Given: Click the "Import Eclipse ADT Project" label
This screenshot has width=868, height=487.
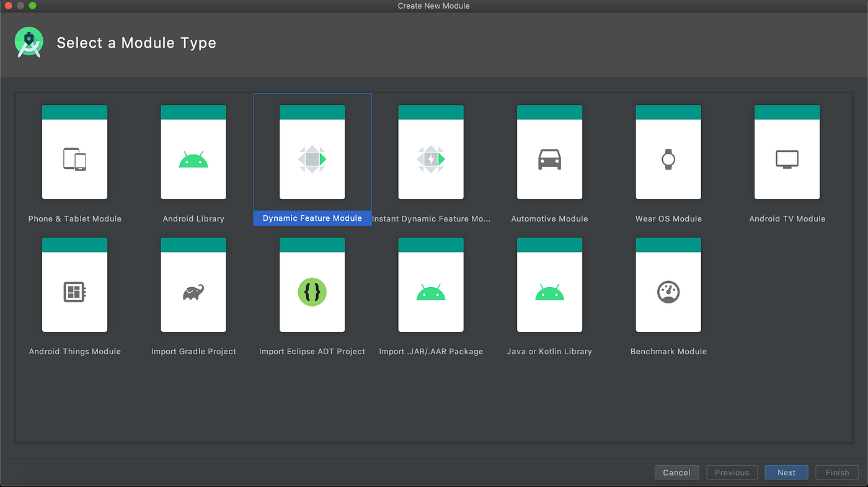Looking at the screenshot, I should [x=312, y=351].
